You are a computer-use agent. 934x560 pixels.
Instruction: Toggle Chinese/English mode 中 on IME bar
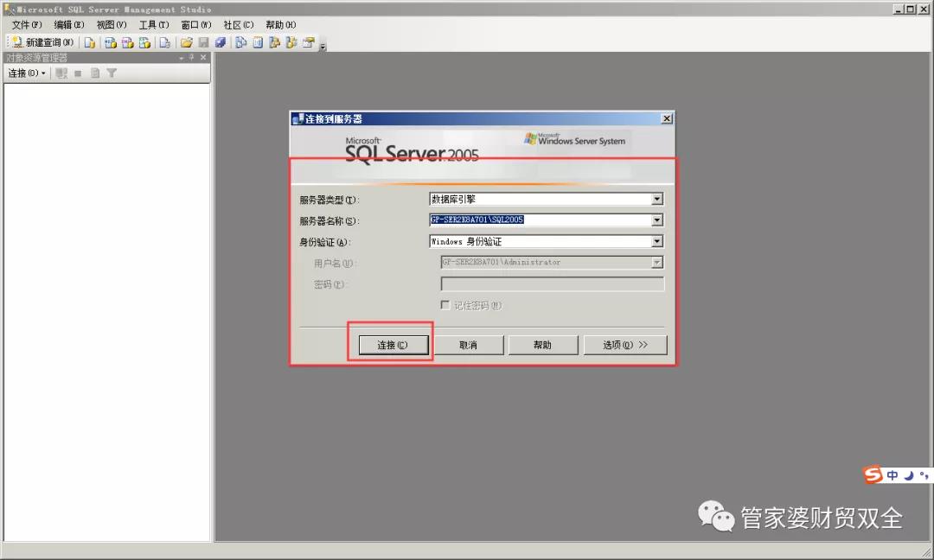pos(892,475)
